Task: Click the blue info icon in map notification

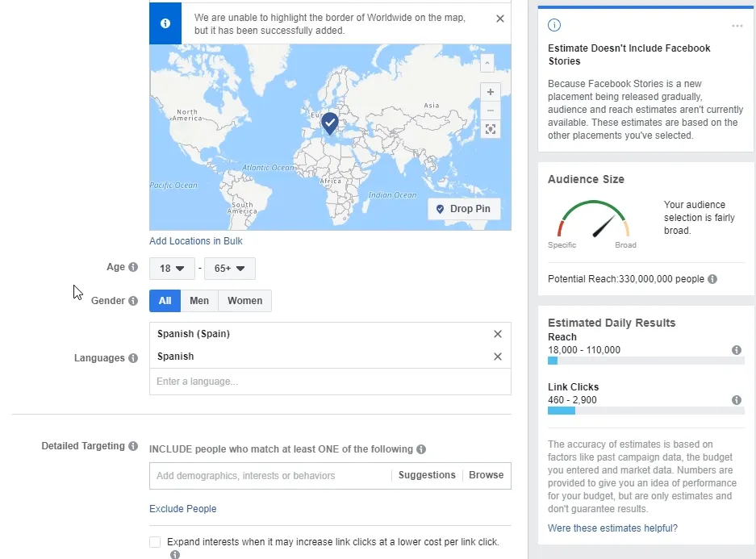Action: tap(165, 23)
